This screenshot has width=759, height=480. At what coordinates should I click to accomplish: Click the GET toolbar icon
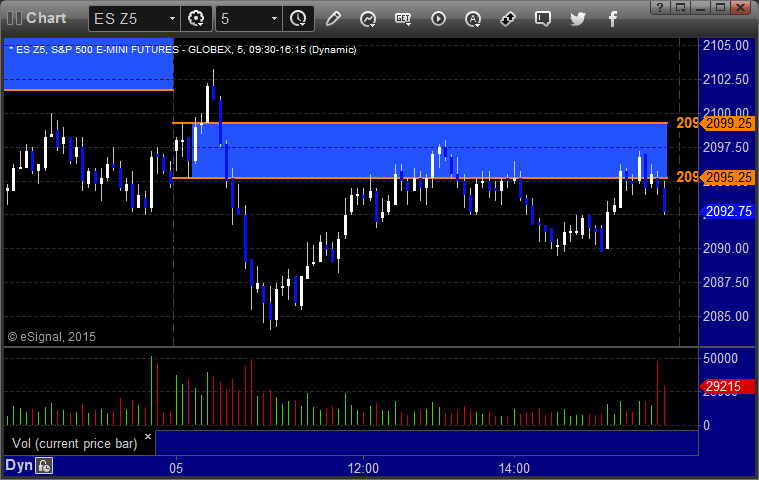403,19
